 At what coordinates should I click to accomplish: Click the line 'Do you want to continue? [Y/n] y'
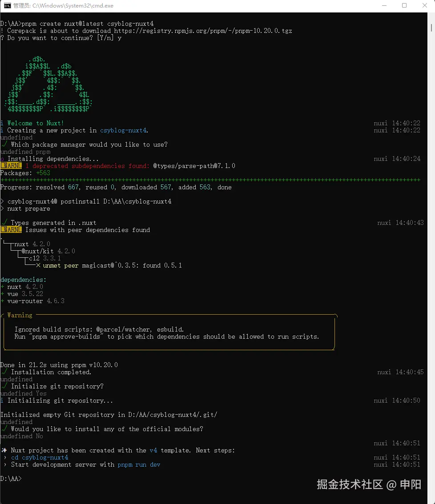[61, 38]
